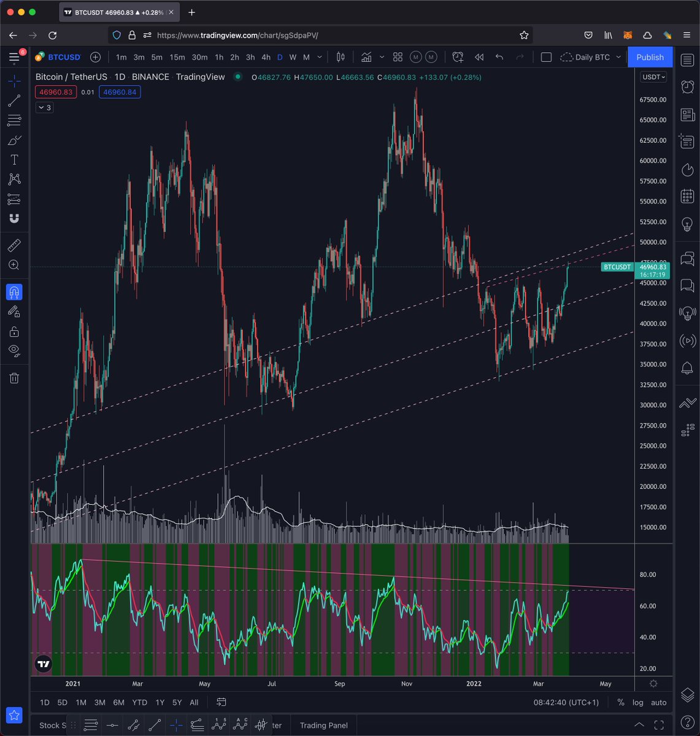Reload the page in Firefox
Viewport: 700px width, 736px height.
click(53, 35)
